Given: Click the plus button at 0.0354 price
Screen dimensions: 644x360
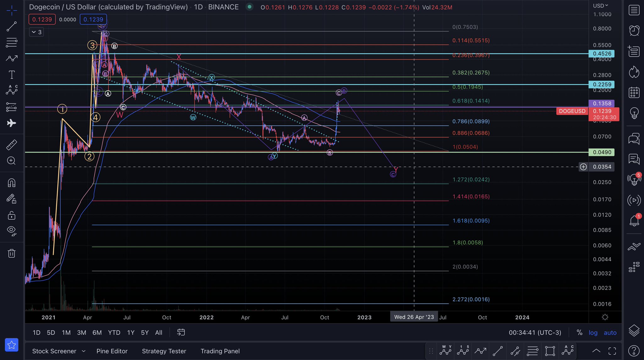Looking at the screenshot, I should (x=583, y=167).
